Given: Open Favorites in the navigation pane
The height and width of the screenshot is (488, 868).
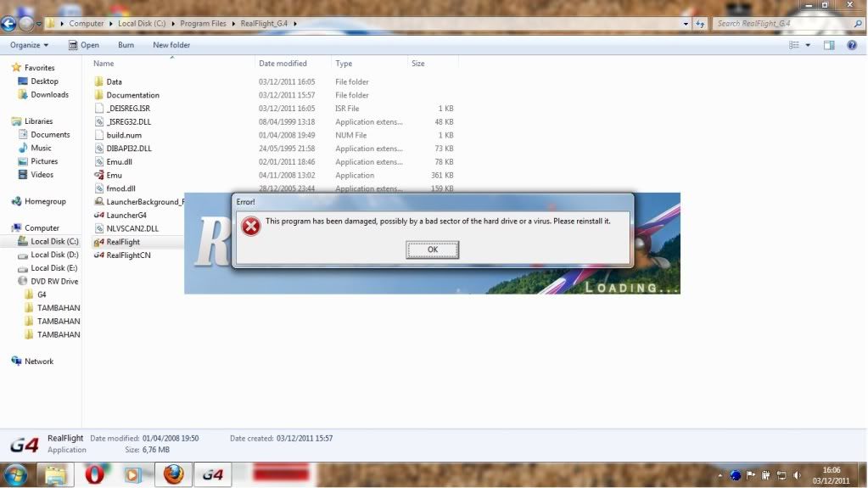Looking at the screenshot, I should coord(39,68).
